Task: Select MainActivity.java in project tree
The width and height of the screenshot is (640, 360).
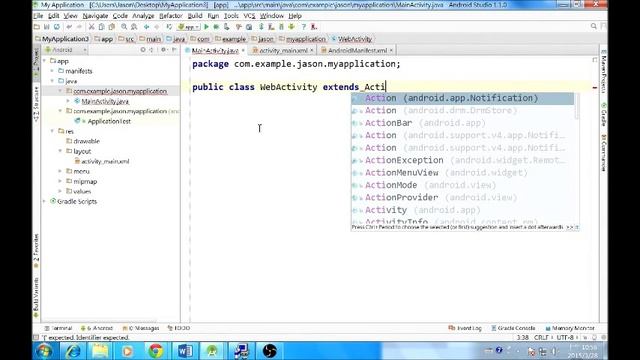Action: coord(105,101)
